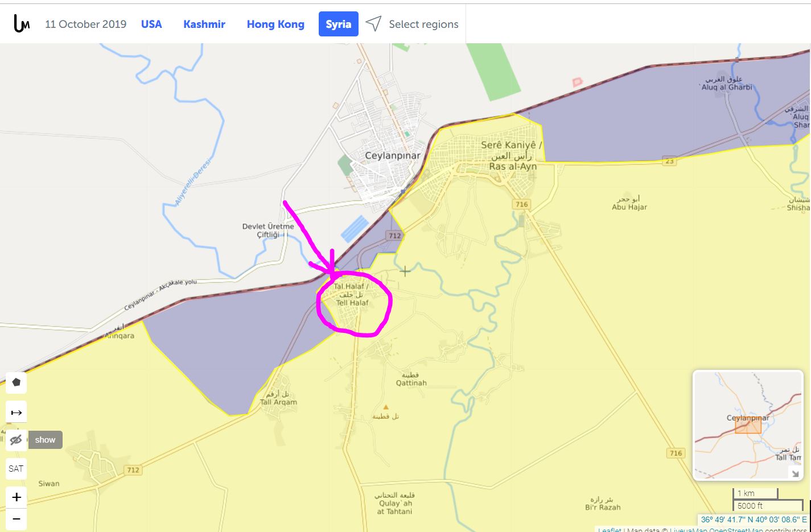This screenshot has height=532, width=811.
Task: Open the Select regions chooser
Action: (x=423, y=24)
